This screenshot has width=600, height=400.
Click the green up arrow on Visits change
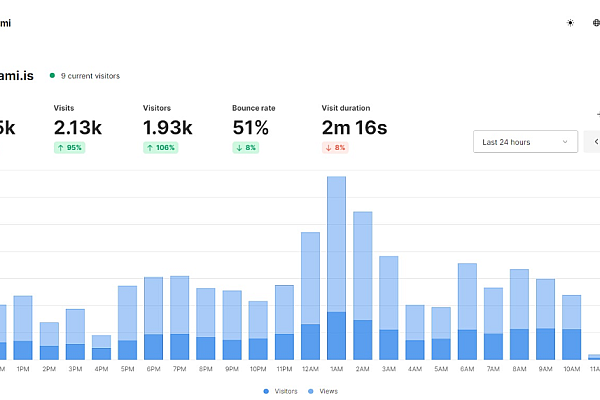tap(62, 147)
